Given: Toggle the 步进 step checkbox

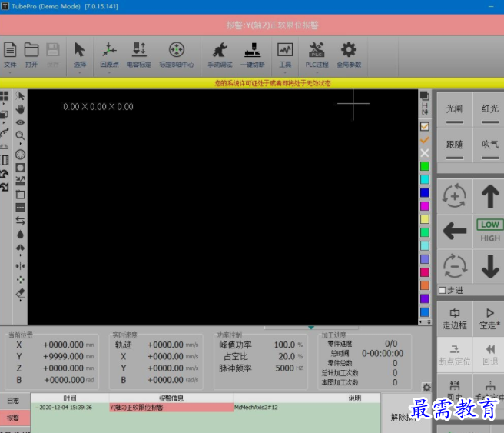Looking at the screenshot, I should click(443, 290).
